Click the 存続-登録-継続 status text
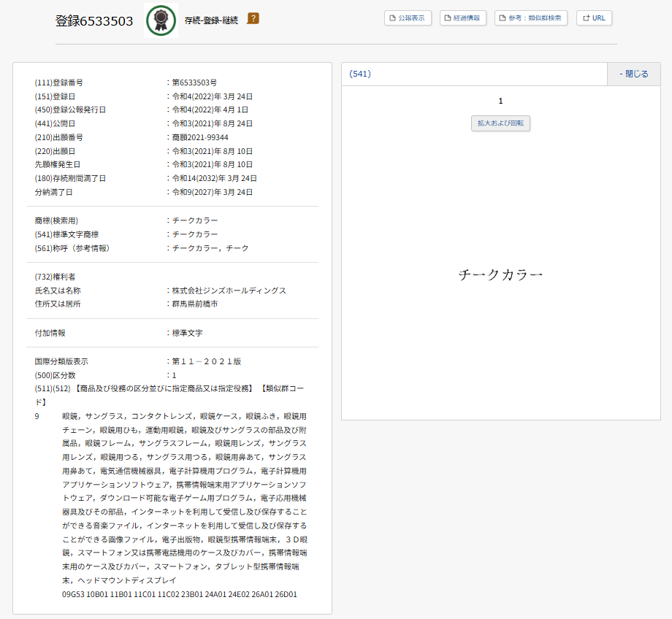This screenshot has height=619, width=672. (x=211, y=19)
